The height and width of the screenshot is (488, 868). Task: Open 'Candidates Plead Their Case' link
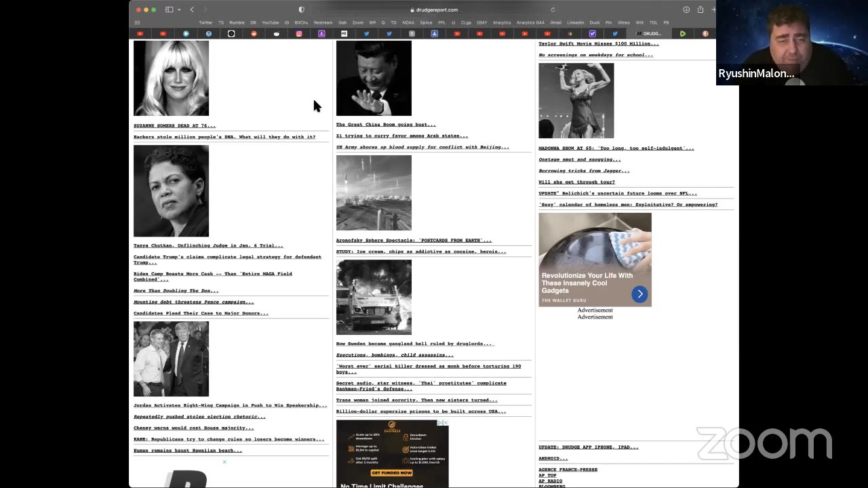(201, 313)
